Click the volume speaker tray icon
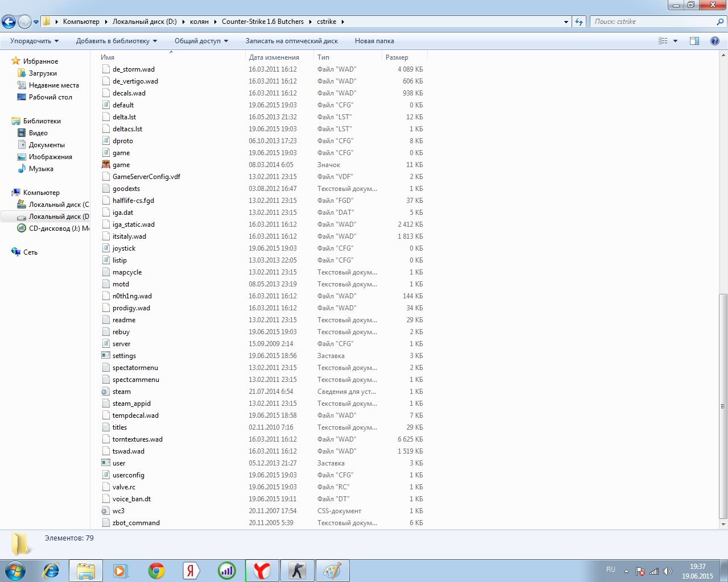This screenshot has width=728, height=582. (667, 571)
